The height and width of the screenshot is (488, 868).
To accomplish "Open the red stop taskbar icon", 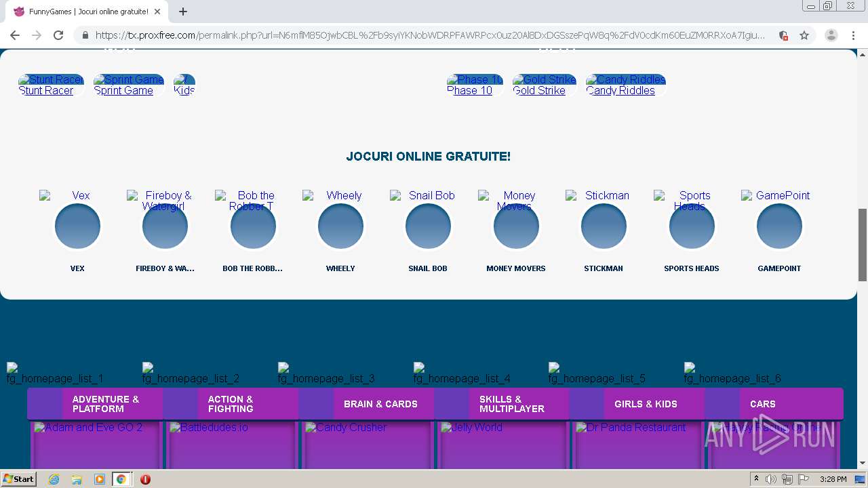I will click(x=145, y=479).
